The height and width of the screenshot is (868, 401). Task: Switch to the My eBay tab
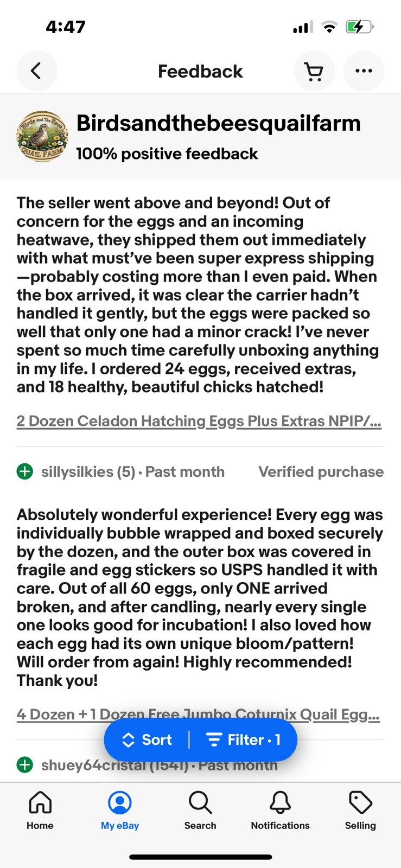[120, 810]
